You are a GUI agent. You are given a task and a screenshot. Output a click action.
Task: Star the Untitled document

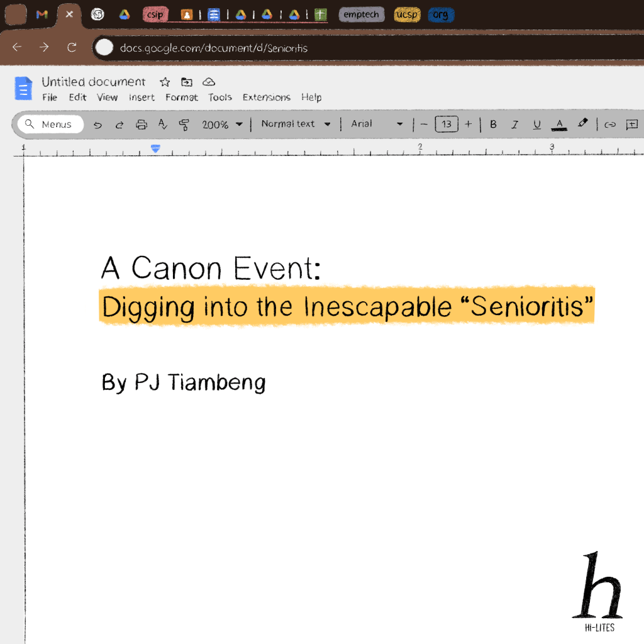click(x=165, y=82)
